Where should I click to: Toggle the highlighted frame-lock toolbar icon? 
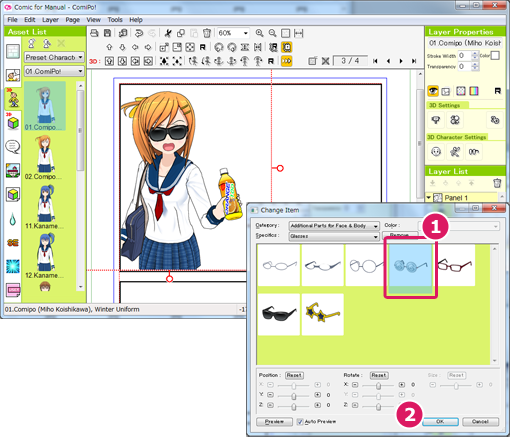pos(287,47)
